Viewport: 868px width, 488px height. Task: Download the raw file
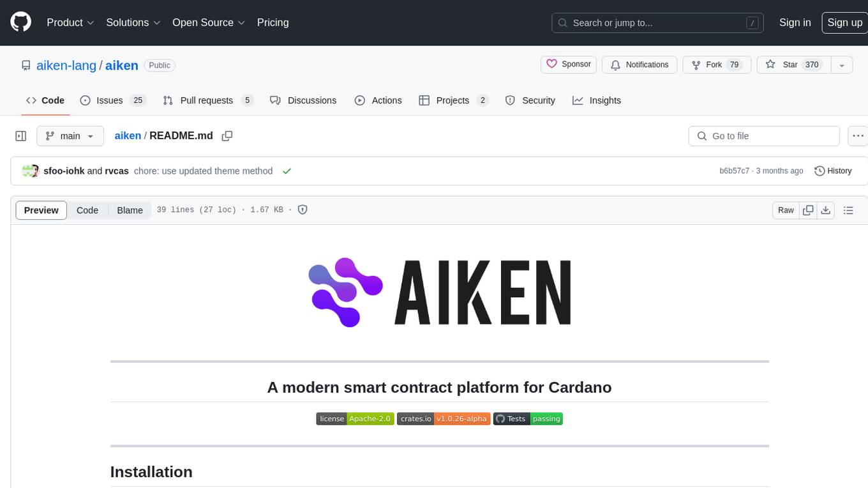pos(826,210)
